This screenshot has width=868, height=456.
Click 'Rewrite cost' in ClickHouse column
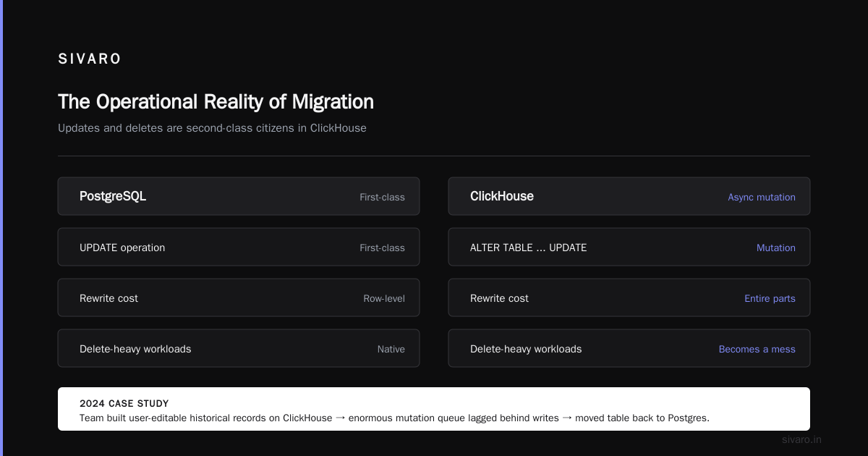pyautogui.click(x=499, y=298)
